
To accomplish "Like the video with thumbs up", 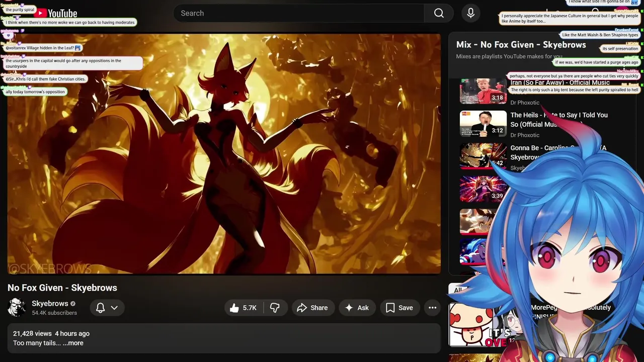I will 244,308.
